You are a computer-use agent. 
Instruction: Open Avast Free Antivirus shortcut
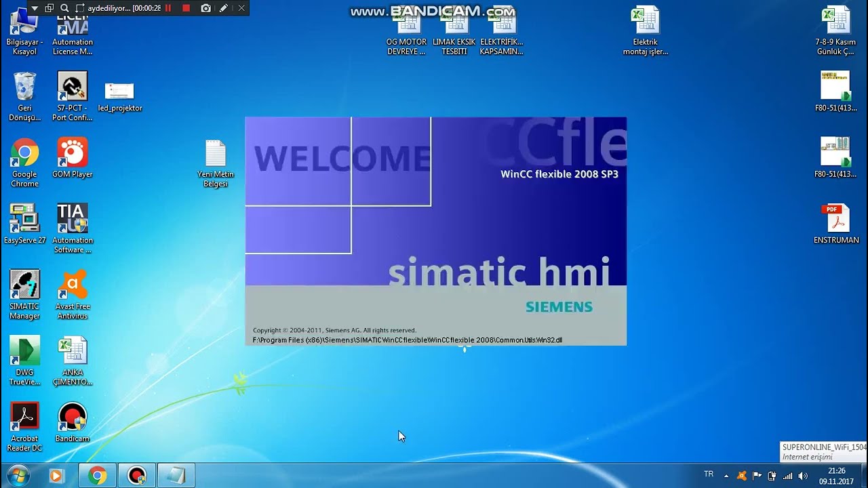point(73,295)
